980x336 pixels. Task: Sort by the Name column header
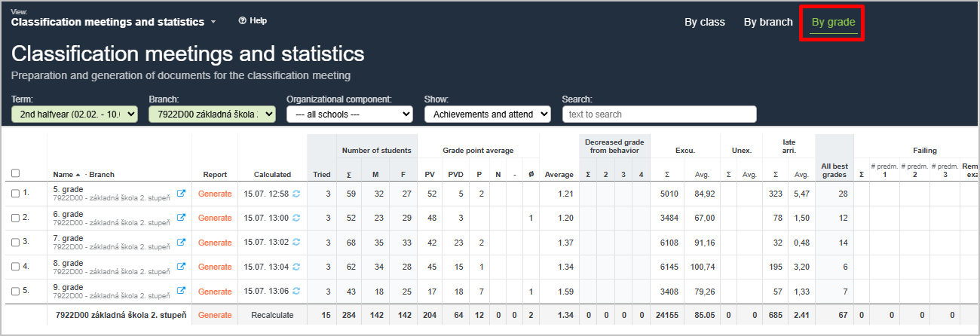64,175
